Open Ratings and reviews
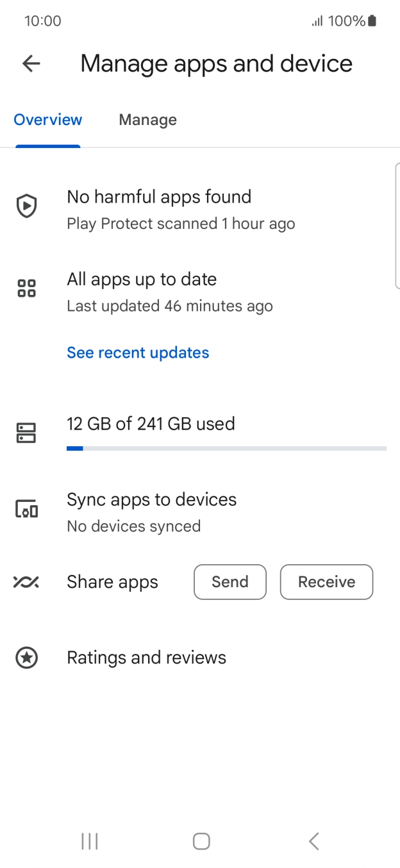Image resolution: width=400 pixels, height=868 pixels. tap(146, 658)
